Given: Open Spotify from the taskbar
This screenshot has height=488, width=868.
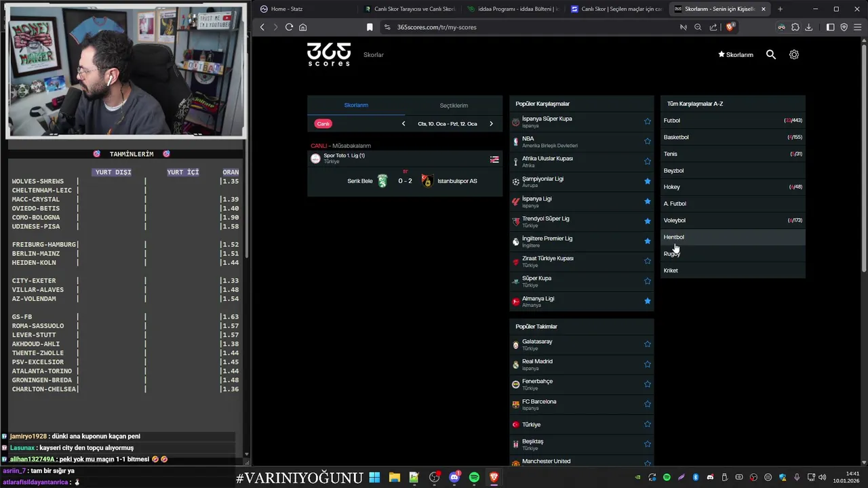Looking at the screenshot, I should (x=474, y=478).
